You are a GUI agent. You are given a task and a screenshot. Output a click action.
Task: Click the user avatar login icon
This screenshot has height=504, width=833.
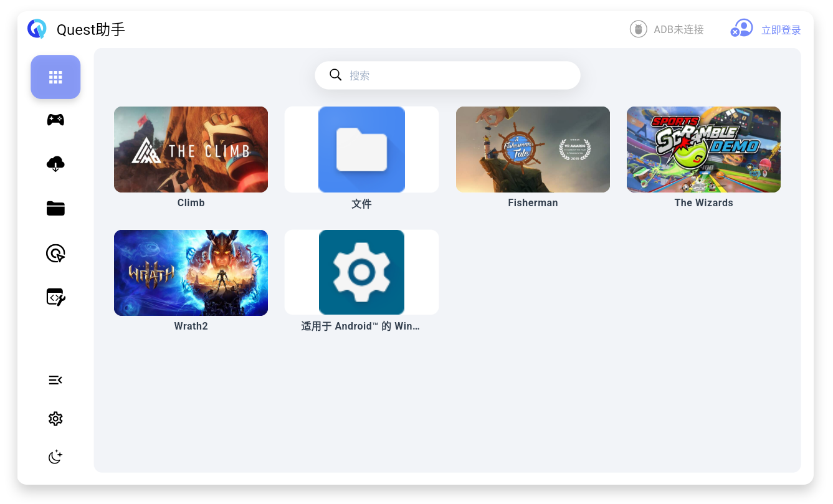click(x=741, y=29)
